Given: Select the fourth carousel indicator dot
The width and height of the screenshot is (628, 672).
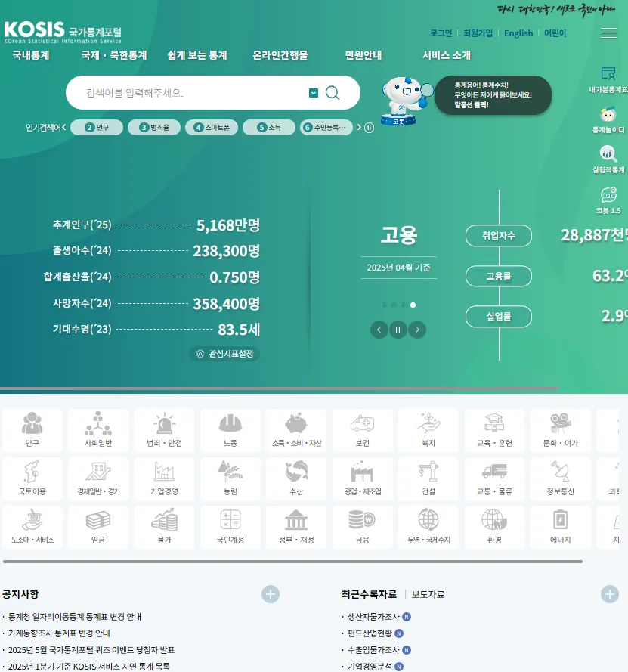Looking at the screenshot, I should tap(413, 304).
